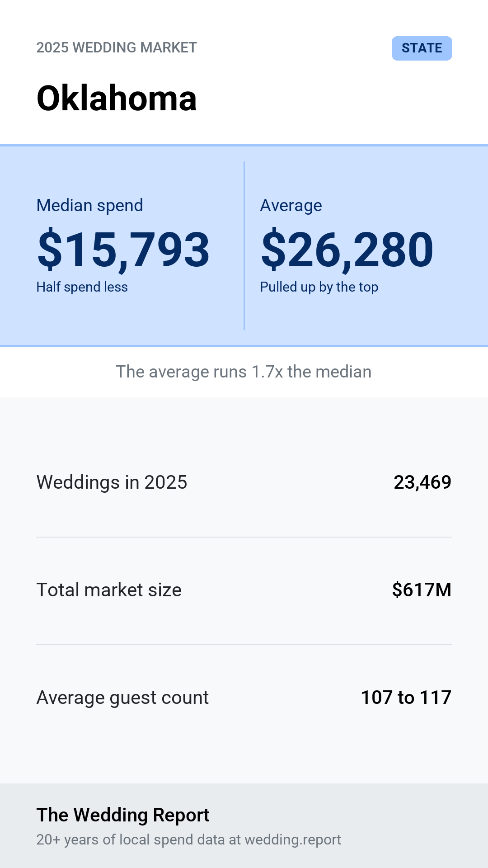Click the Average guest count label

(x=122, y=698)
